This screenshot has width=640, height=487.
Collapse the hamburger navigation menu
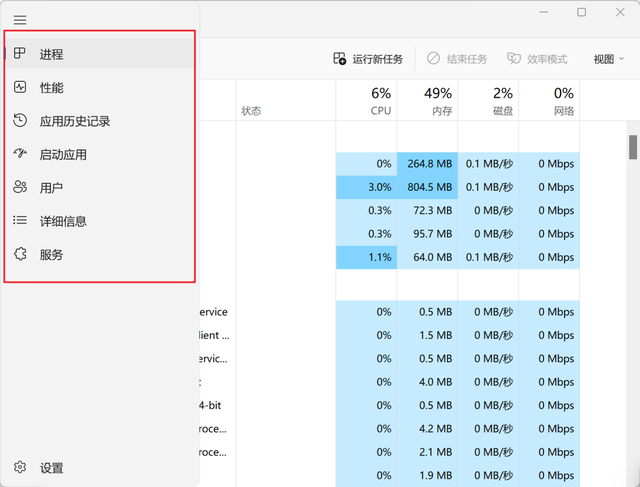click(20, 20)
